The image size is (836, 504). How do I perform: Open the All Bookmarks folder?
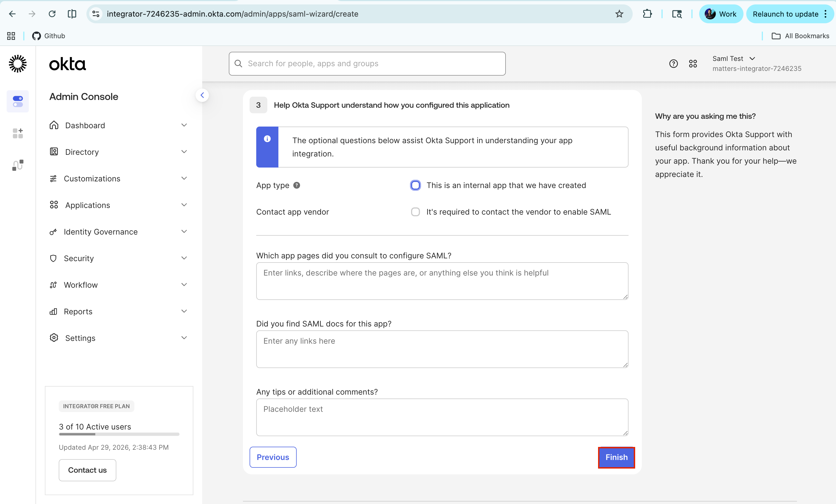click(x=800, y=36)
